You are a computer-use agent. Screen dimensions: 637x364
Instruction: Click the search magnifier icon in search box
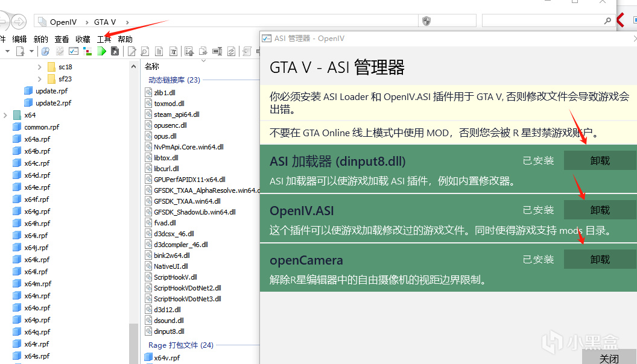point(607,20)
